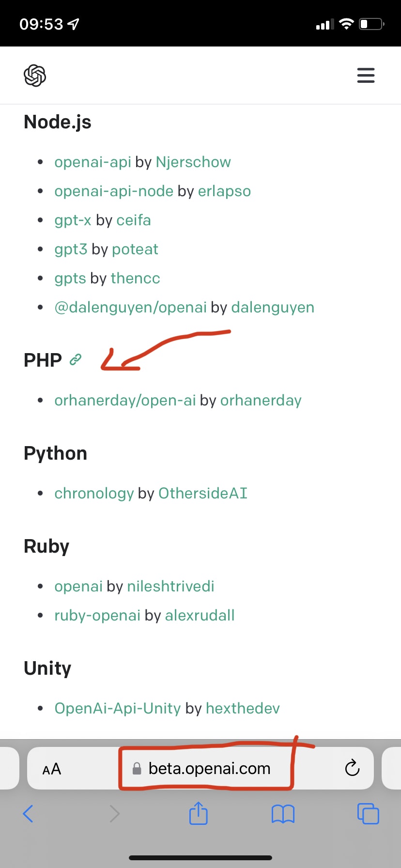Open the ruby-openai library link

pyautogui.click(x=97, y=615)
